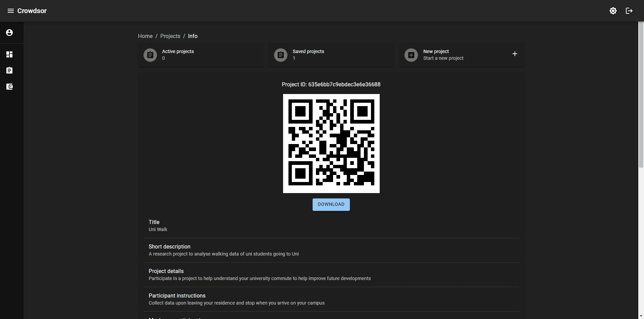Select the Info breadcrumb item
This screenshot has height=319, width=644.
tap(193, 36)
